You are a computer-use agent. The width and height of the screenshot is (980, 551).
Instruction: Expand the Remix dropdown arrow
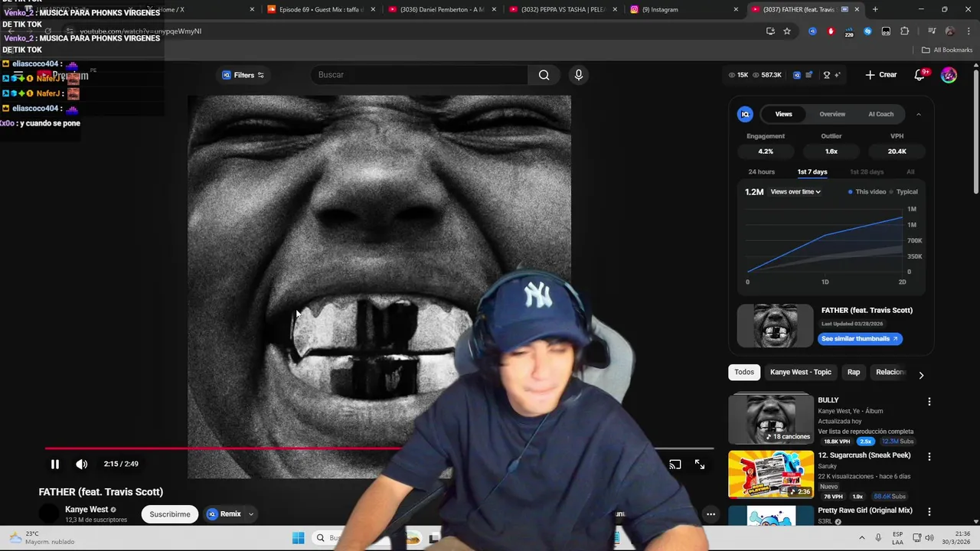tap(250, 514)
